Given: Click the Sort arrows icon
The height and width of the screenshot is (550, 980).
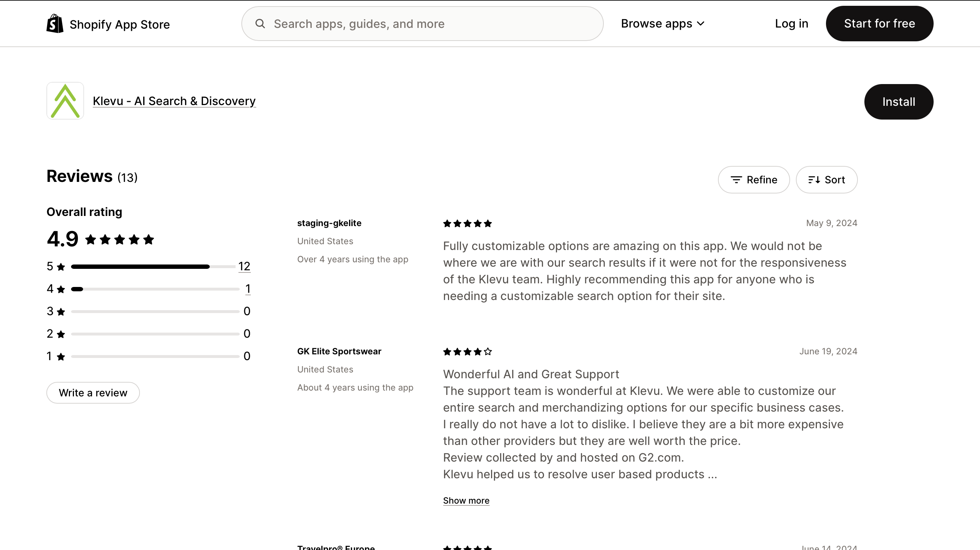Looking at the screenshot, I should [814, 180].
